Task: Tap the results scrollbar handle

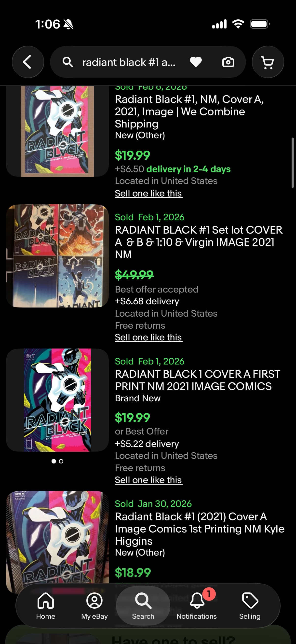Action: click(x=293, y=163)
